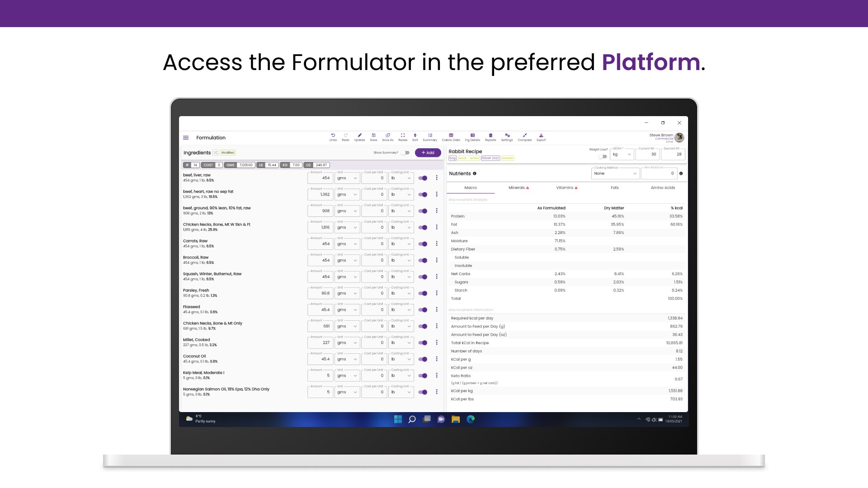Click the purple Add ingredient button
The width and height of the screenshot is (868, 488).
click(x=428, y=153)
